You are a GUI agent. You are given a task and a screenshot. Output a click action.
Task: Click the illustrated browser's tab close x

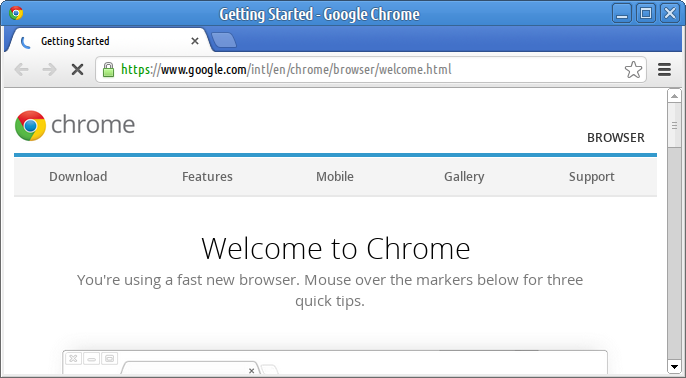pos(252,371)
